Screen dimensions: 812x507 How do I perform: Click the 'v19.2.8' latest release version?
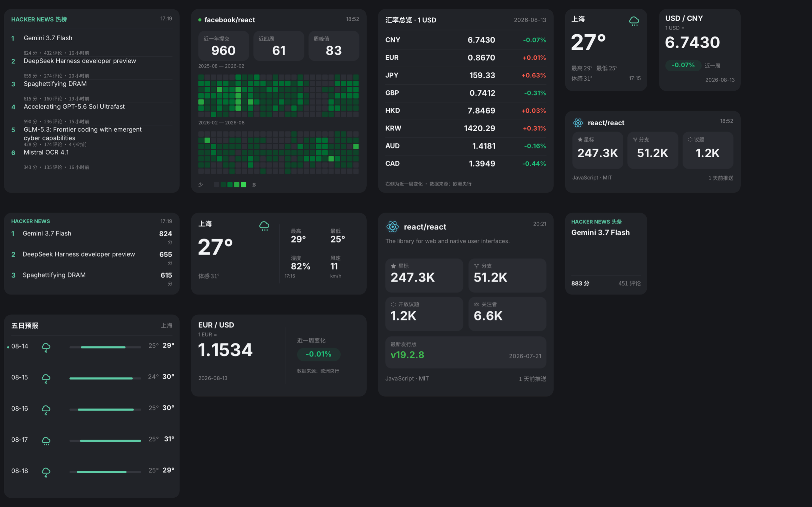tap(407, 355)
